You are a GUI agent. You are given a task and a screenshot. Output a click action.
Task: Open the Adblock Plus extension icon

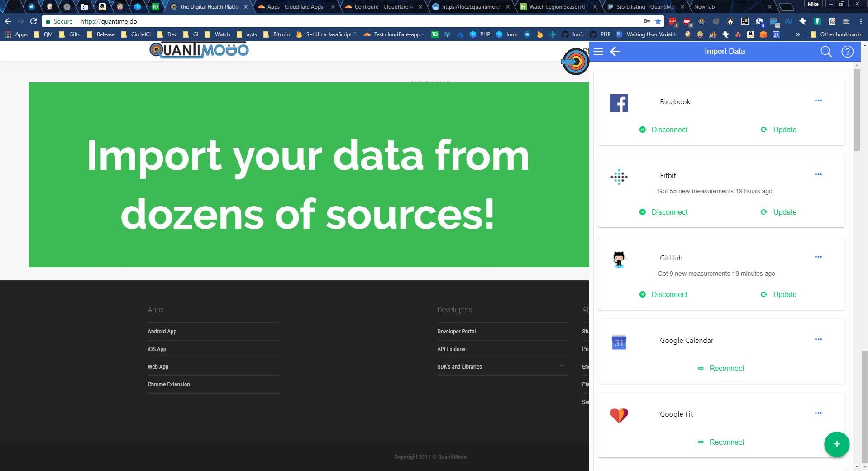point(687,21)
